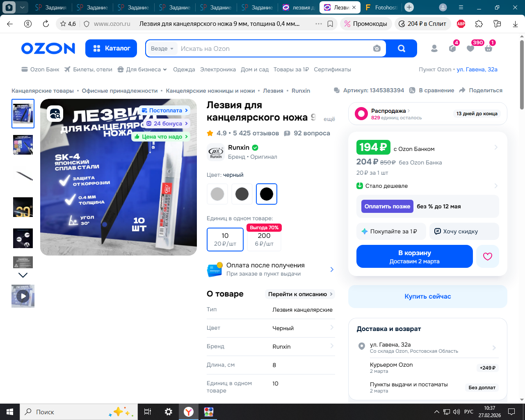
Task: Open Windows Task View
Action: pyautogui.click(x=148, y=412)
